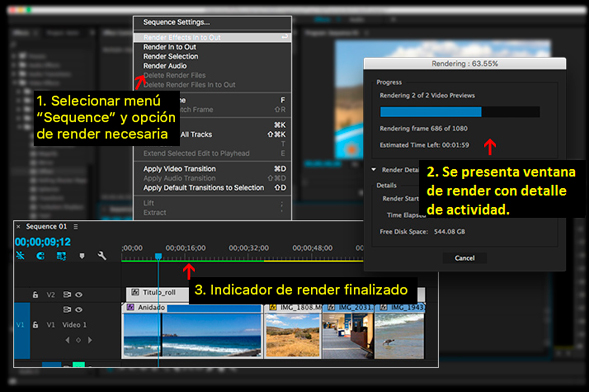Click the blue timecode 00;00;09;12 field
Viewport: 589px width, 392px height.
point(43,242)
